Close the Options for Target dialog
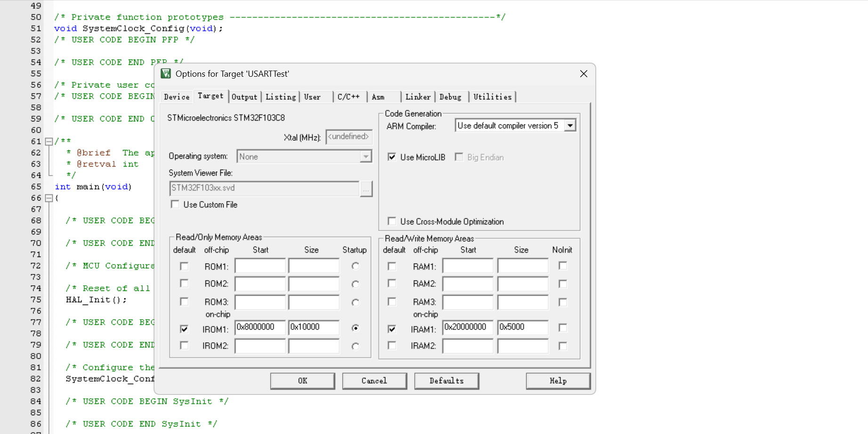The width and height of the screenshot is (868, 434). 584,74
